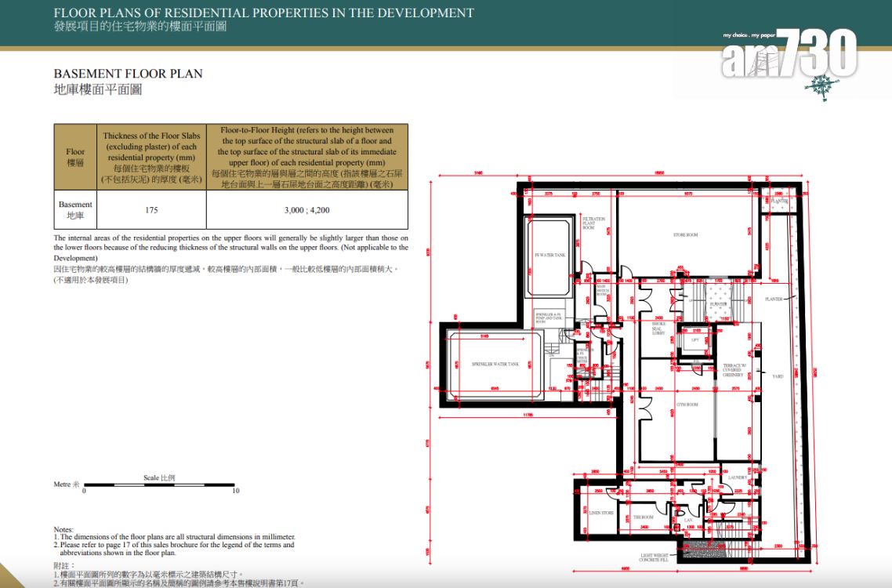Click the Basement Floor Plan heading
892x588 pixels.
(x=128, y=74)
